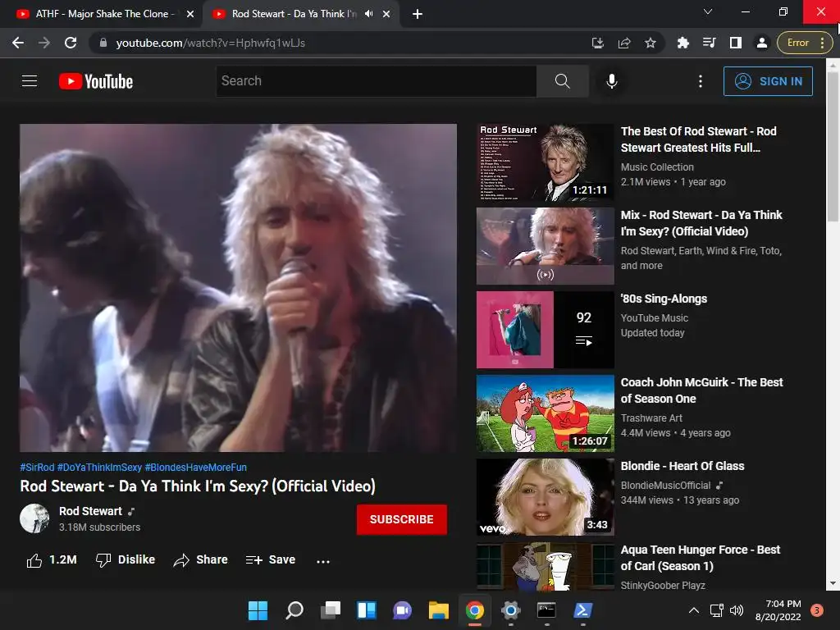Open clock and date 7:04 PM
This screenshot has width=840, height=630.
778,610
